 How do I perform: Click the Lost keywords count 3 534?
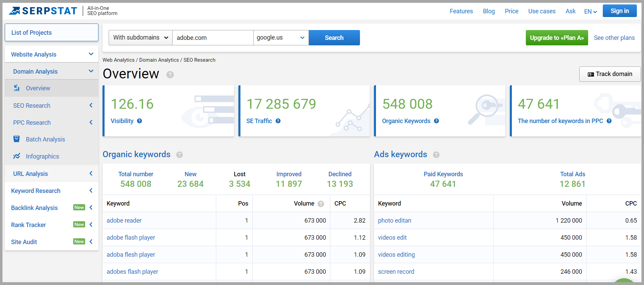(239, 184)
